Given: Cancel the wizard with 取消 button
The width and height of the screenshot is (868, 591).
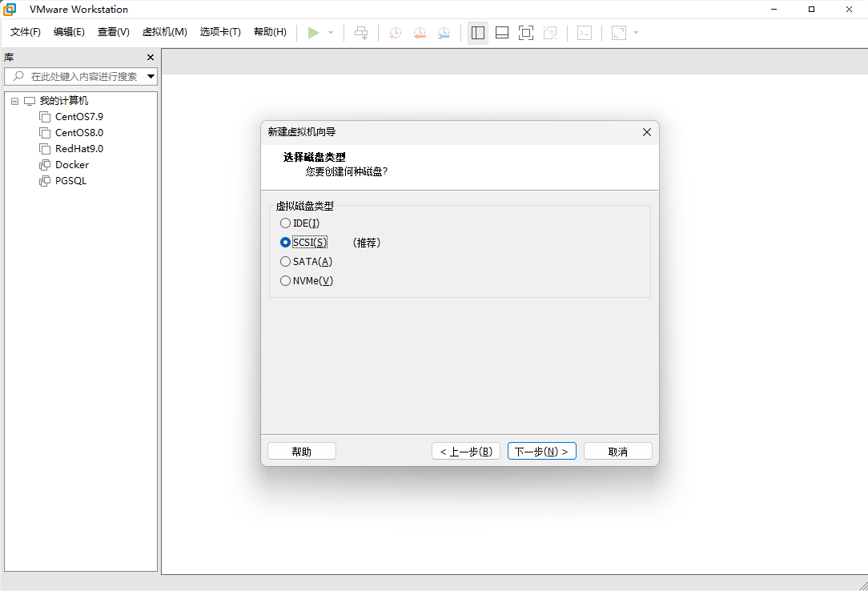Looking at the screenshot, I should pos(618,452).
